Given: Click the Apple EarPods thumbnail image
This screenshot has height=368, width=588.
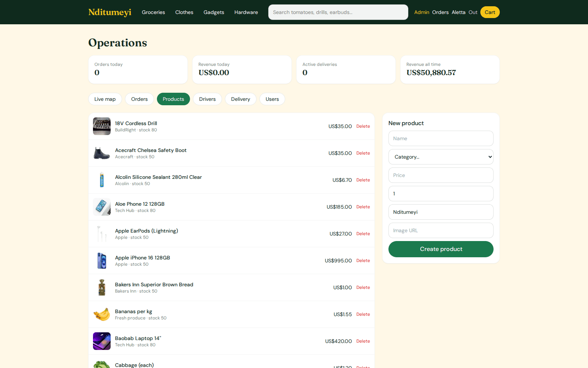Looking at the screenshot, I should pos(102,234).
